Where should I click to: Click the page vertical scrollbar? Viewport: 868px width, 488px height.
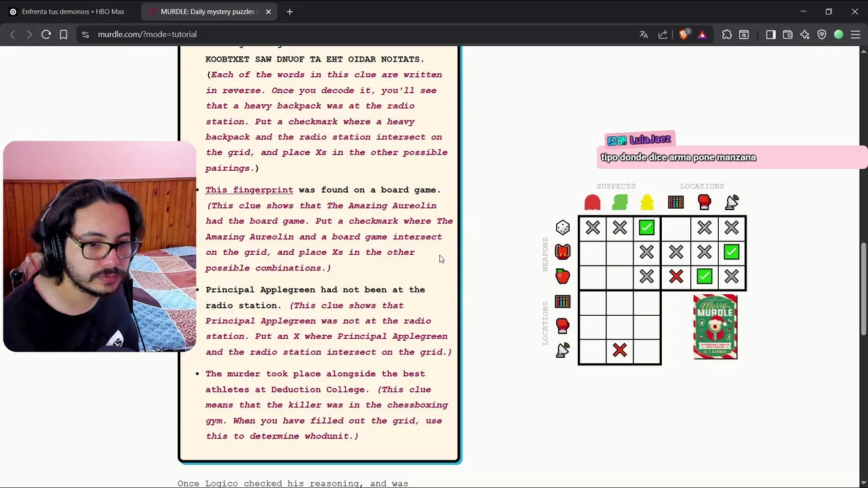tap(863, 288)
